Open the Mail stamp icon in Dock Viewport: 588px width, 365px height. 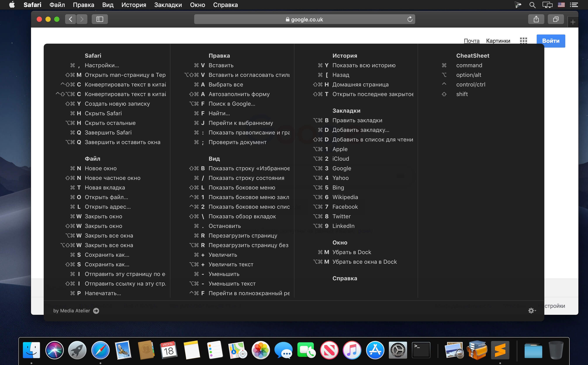(123, 350)
